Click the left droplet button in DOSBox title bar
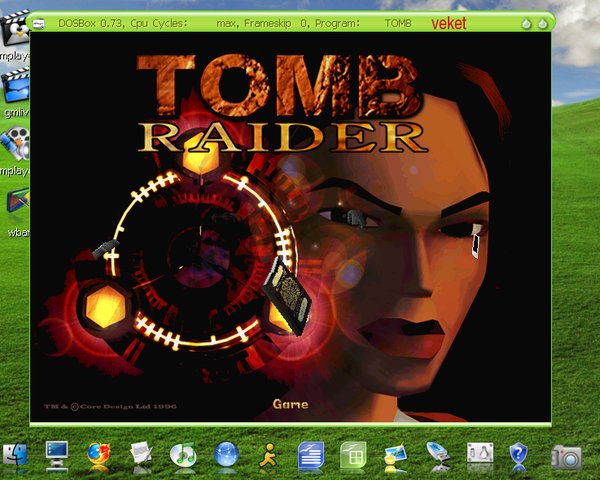 tap(527, 24)
